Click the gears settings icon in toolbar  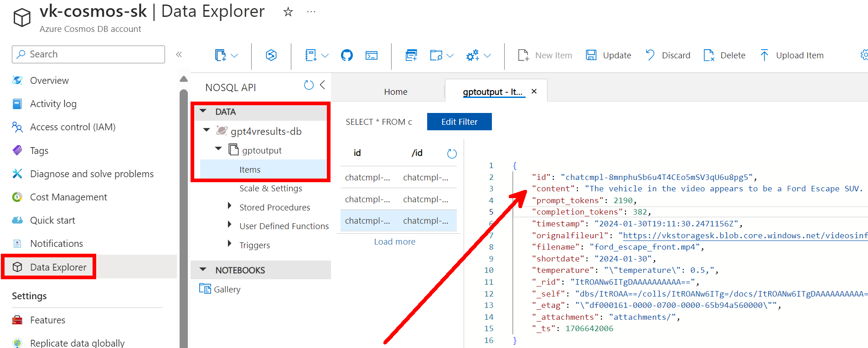(473, 56)
